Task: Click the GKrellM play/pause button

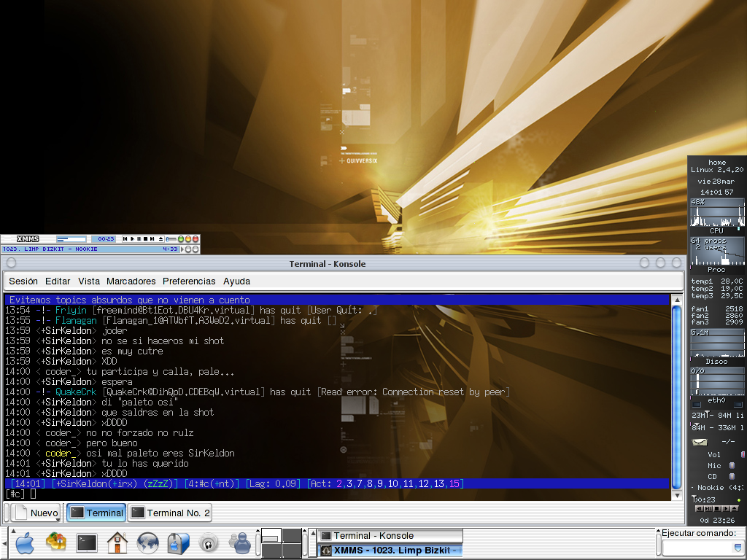Action: coord(708,508)
